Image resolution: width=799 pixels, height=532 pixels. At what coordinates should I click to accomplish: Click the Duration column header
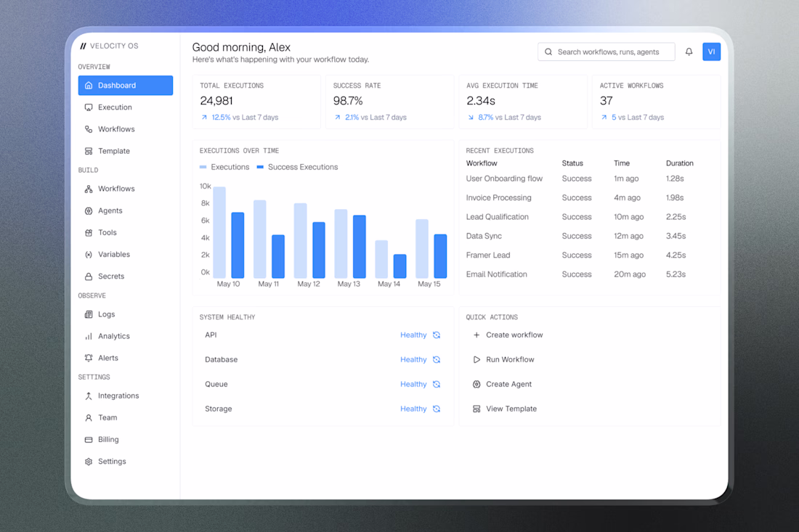(679, 163)
